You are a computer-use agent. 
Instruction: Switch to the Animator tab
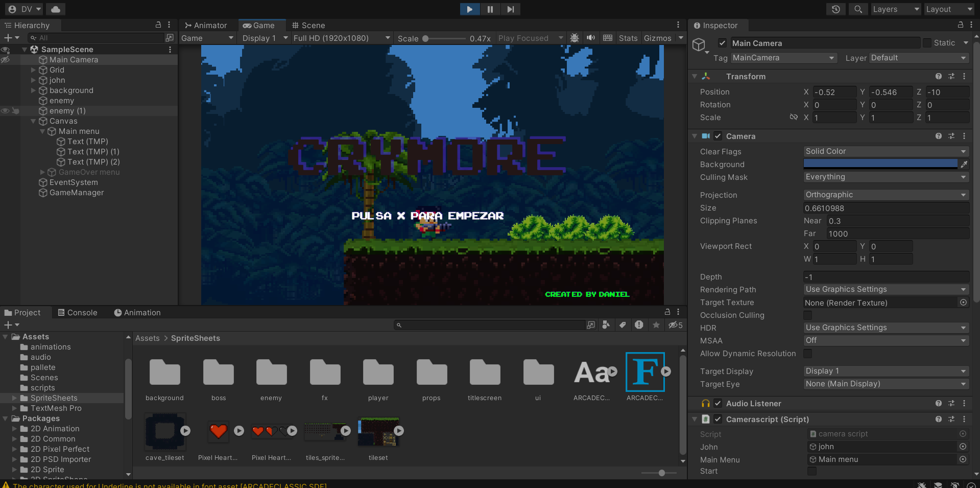(x=206, y=25)
